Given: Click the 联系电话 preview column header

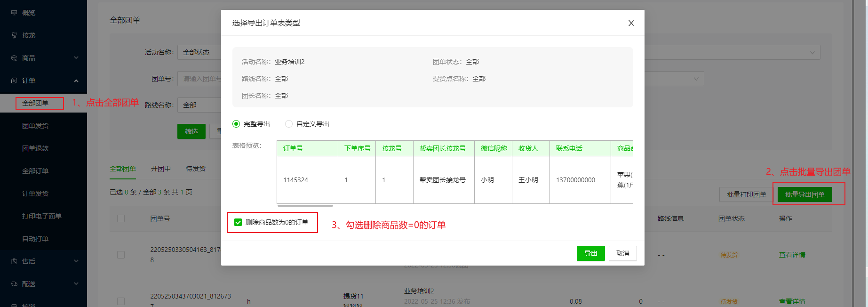Looking at the screenshot, I should (580, 148).
